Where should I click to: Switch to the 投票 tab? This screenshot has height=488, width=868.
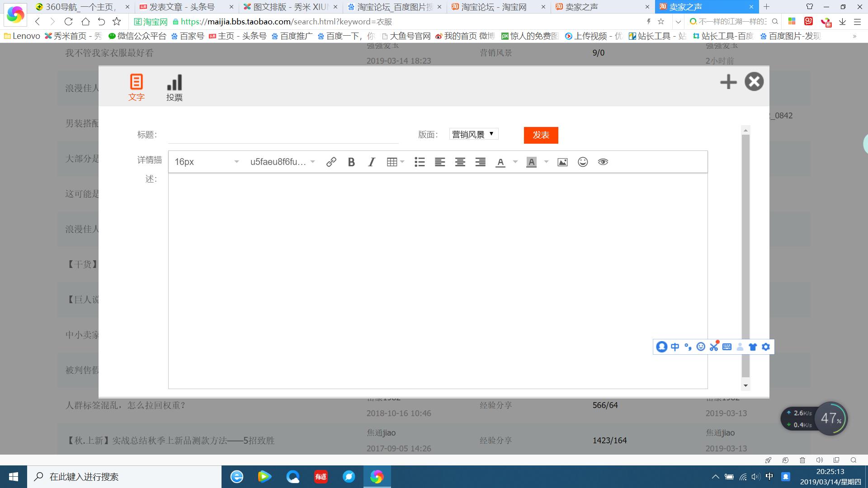[x=174, y=88]
